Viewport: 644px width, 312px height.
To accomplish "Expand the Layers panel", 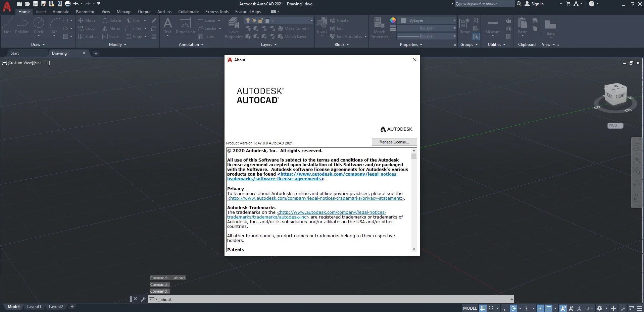I will coord(269,45).
